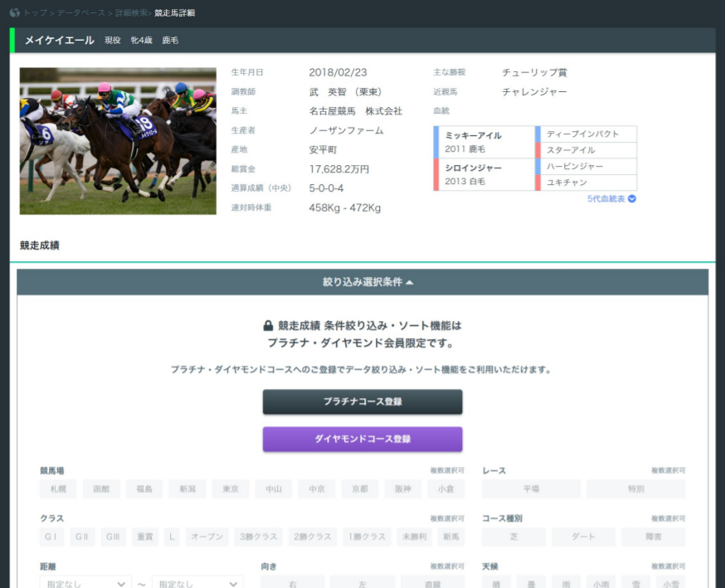Collapse the 絞り込み選択条件 triangle arrow
This screenshot has width=725, height=588.
click(409, 283)
